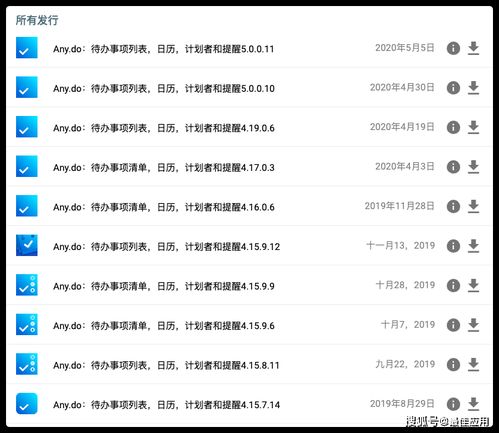The image size is (499, 433).
Task: Click app thumbnail beside version 4.15.9.9
Action: click(27, 285)
